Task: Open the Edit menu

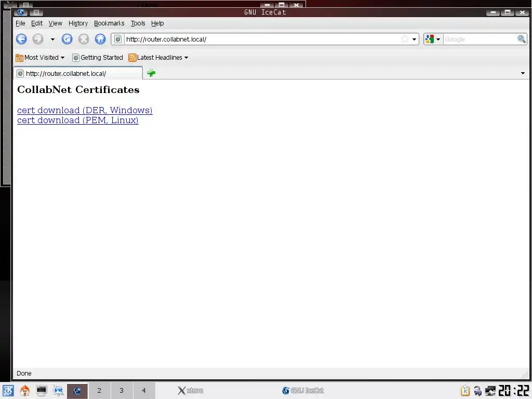Action: pos(37,23)
